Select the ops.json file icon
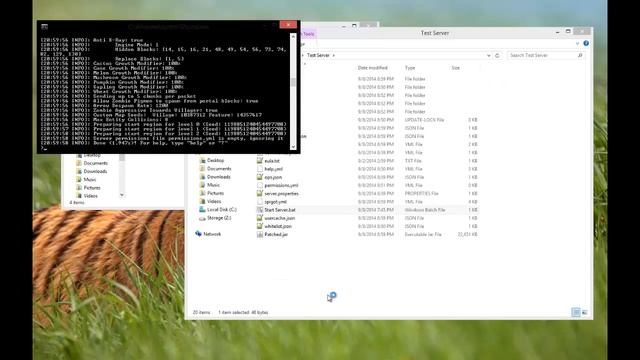This screenshot has height=360, width=640. (x=260, y=177)
